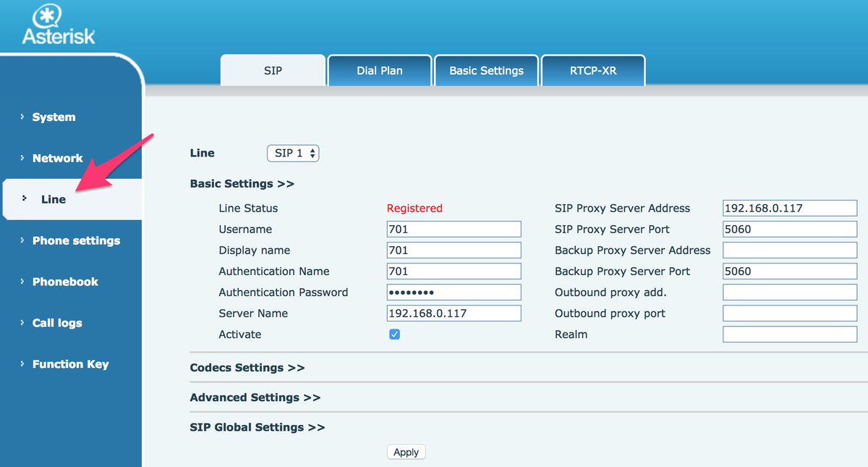Switch to the Basic Settings tab

point(486,71)
